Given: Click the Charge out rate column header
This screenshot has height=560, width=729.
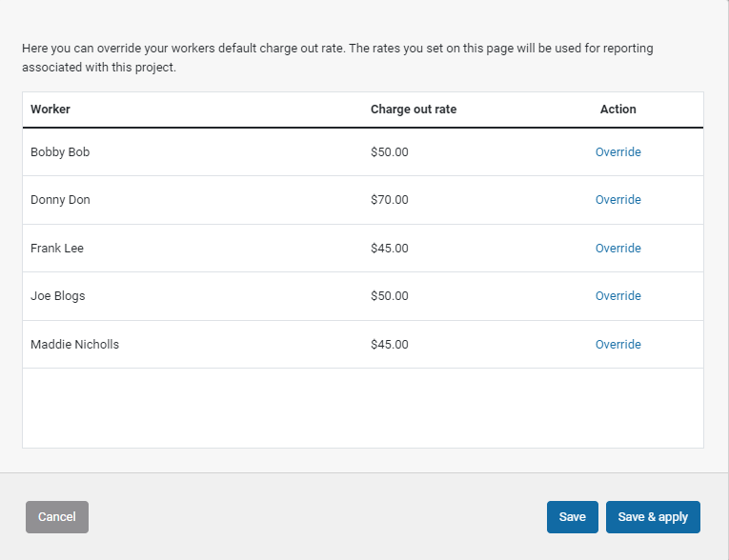Looking at the screenshot, I should [x=413, y=110].
